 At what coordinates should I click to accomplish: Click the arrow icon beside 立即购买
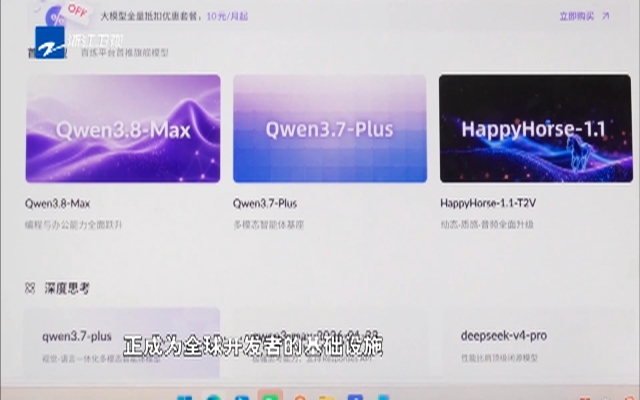point(606,16)
